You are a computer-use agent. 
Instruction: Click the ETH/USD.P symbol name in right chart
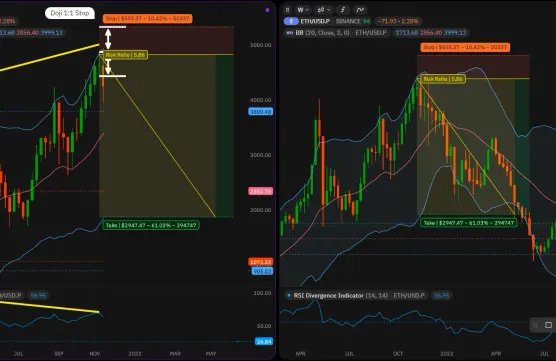coord(315,21)
